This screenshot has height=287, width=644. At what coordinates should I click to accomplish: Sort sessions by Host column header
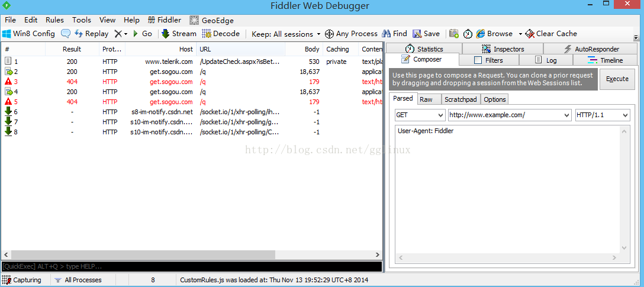point(160,49)
